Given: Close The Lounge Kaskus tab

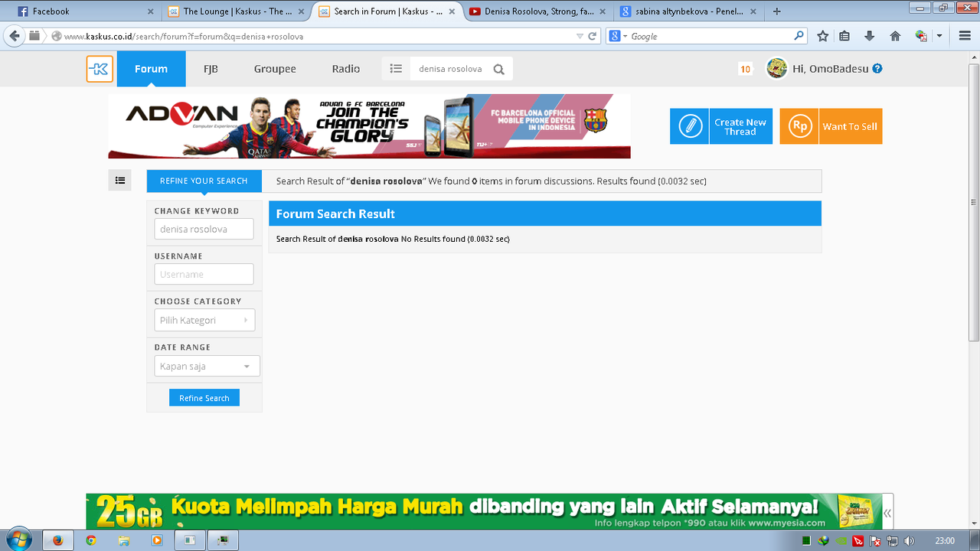Looking at the screenshot, I should [301, 11].
